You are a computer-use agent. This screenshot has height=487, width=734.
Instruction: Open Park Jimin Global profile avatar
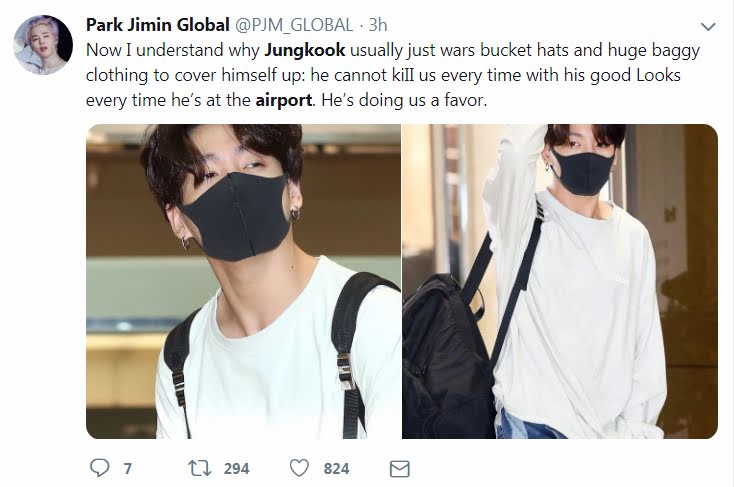click(x=43, y=44)
